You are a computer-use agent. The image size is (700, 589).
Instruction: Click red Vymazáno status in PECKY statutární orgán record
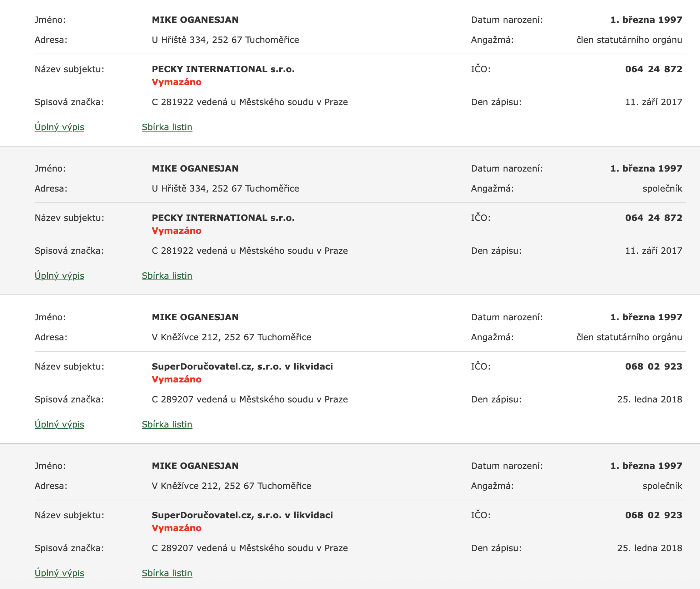pyautogui.click(x=176, y=82)
